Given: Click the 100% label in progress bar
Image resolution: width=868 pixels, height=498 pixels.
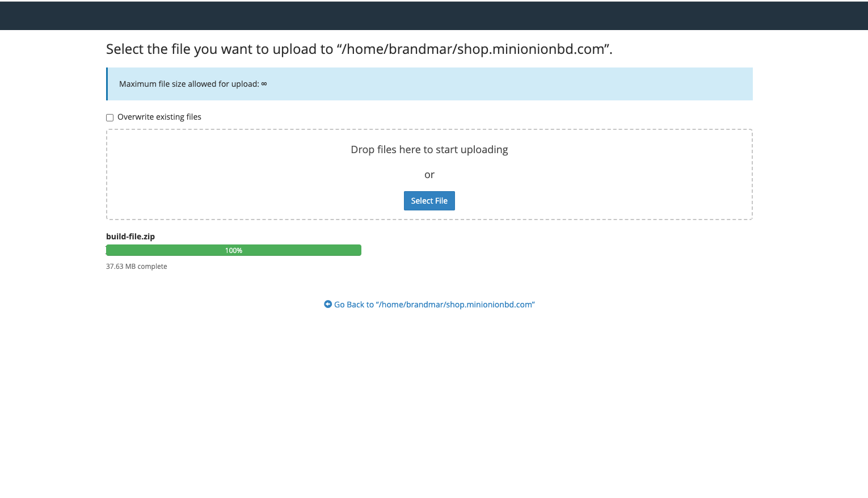Looking at the screenshot, I should coord(234,250).
